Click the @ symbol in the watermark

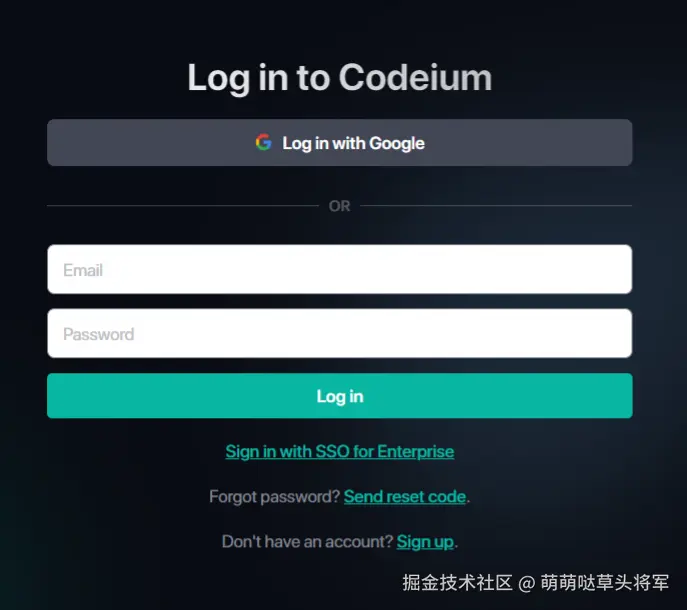click(x=527, y=583)
